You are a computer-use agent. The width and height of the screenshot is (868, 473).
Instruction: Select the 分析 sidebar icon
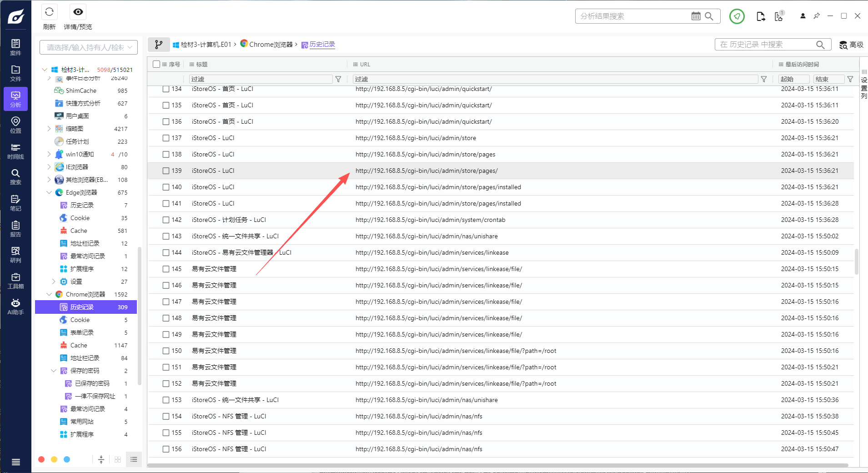15,99
